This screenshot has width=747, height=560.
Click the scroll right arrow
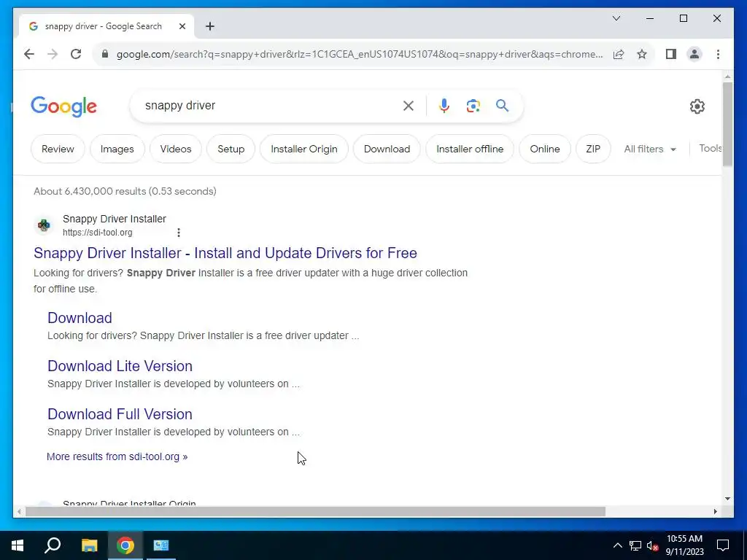pyautogui.click(x=716, y=511)
